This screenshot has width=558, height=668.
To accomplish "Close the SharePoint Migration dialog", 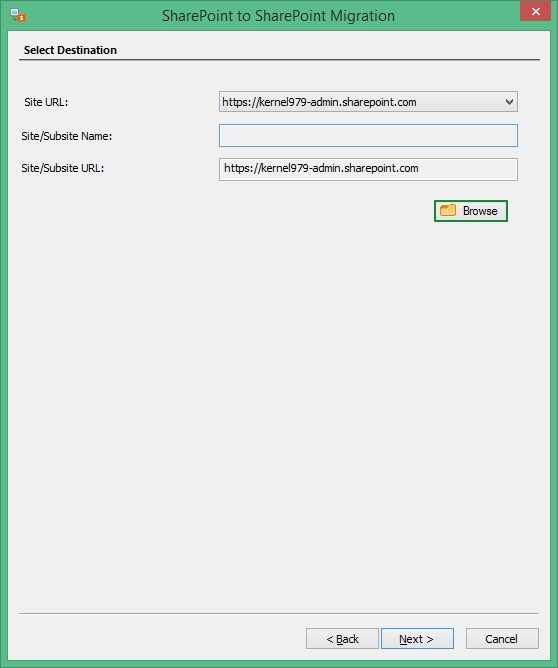I will [x=535, y=11].
